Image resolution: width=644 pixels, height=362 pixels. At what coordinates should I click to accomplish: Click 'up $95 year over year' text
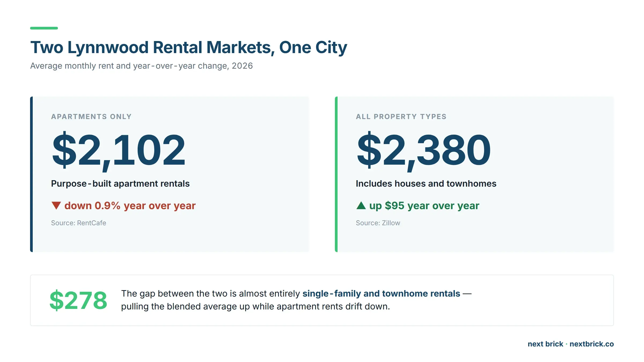point(424,206)
